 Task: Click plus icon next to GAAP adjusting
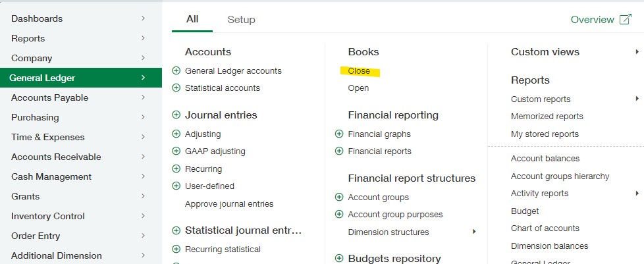(x=176, y=151)
